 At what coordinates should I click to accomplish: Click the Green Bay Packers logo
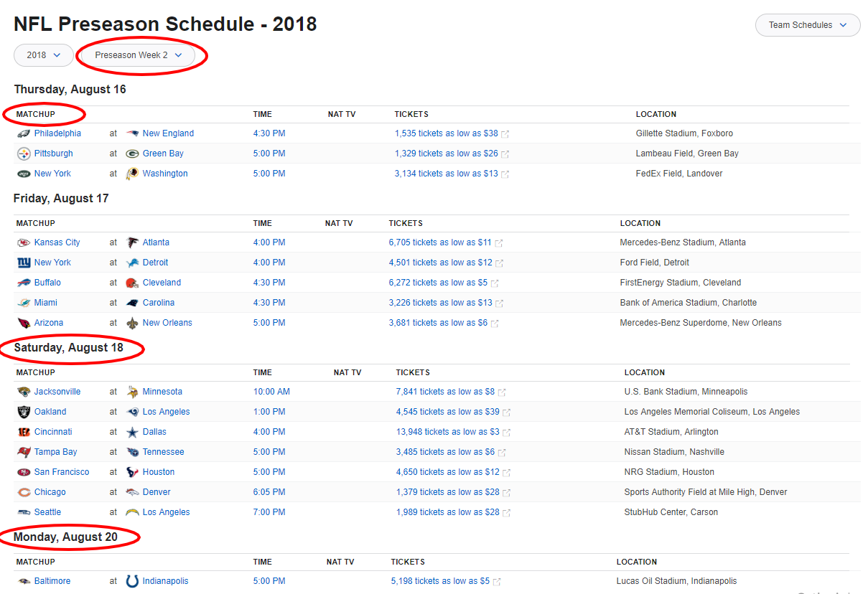pyautogui.click(x=132, y=154)
